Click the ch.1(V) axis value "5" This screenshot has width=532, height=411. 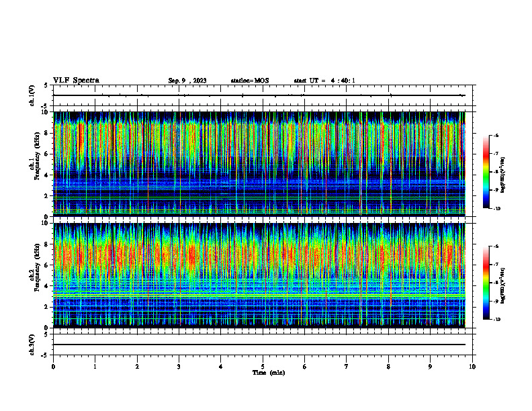pos(46,85)
